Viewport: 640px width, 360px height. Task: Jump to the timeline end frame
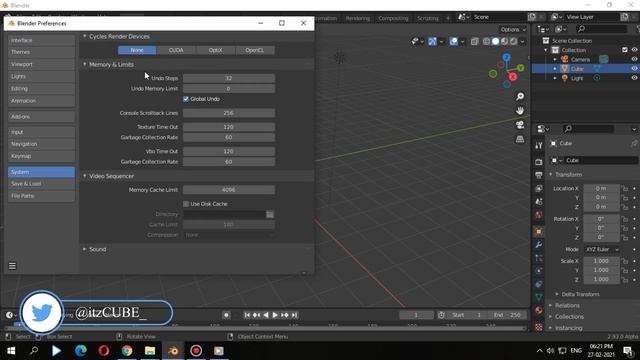(x=294, y=315)
